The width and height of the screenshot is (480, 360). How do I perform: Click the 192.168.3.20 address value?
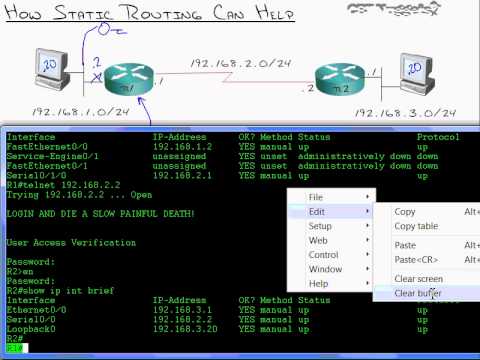click(185, 329)
